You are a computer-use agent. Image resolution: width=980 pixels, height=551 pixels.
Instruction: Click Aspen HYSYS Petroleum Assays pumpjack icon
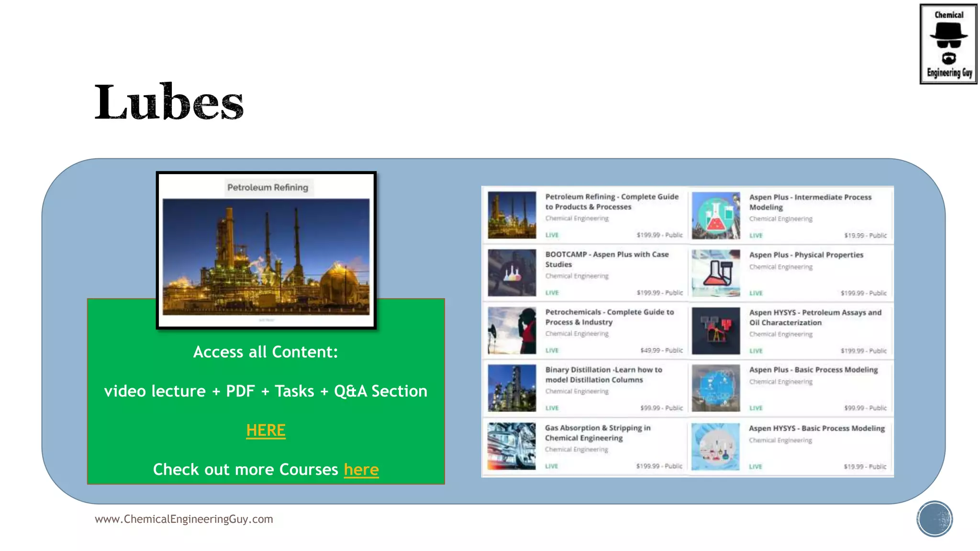pyautogui.click(x=715, y=331)
